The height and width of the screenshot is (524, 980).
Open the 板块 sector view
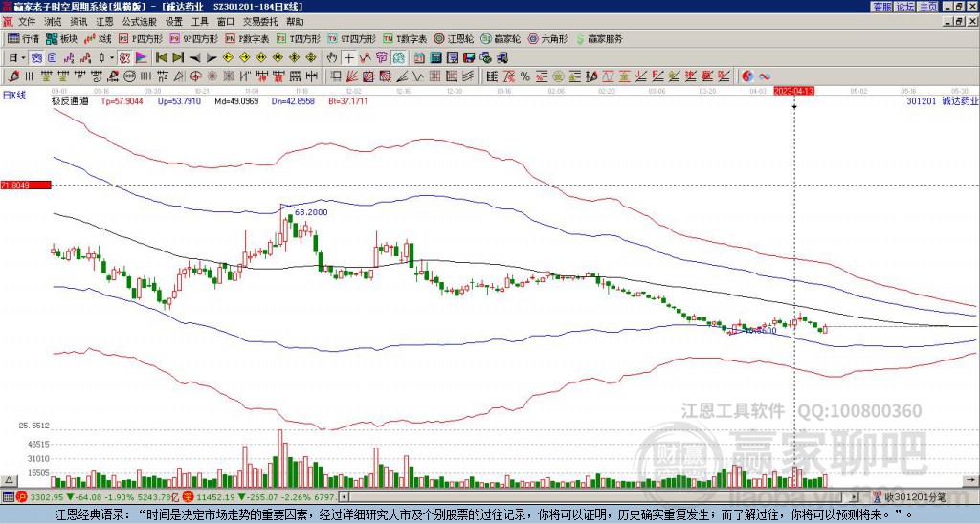click(61, 38)
